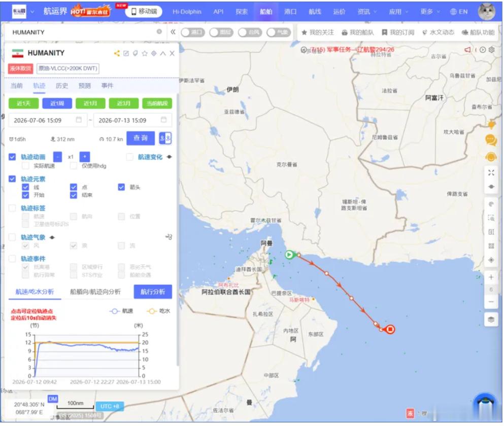Click the locate-on-map diamond icon in header
Image resolution: width=504 pixels, height=426 pixels.
coord(154,53)
